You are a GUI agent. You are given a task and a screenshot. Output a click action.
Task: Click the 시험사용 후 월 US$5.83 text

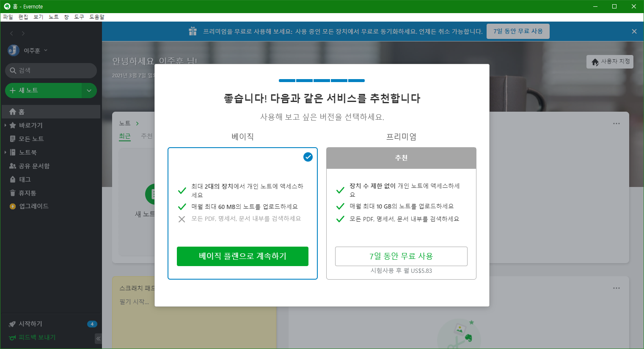(401, 271)
